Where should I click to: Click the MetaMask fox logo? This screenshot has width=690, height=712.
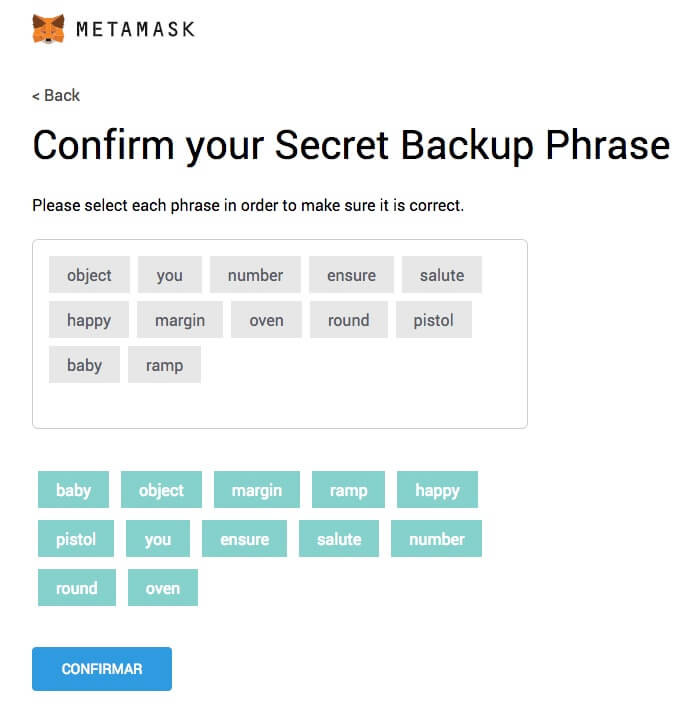tap(48, 28)
